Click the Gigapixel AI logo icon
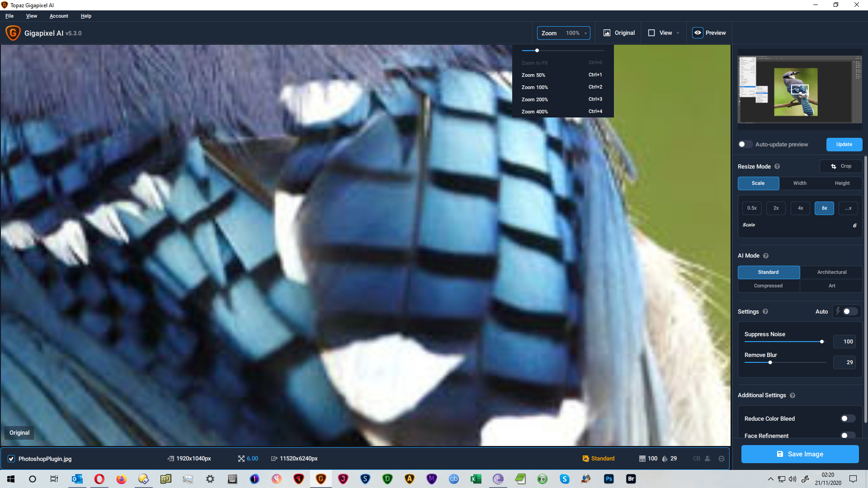This screenshot has height=488, width=868. coord(13,33)
